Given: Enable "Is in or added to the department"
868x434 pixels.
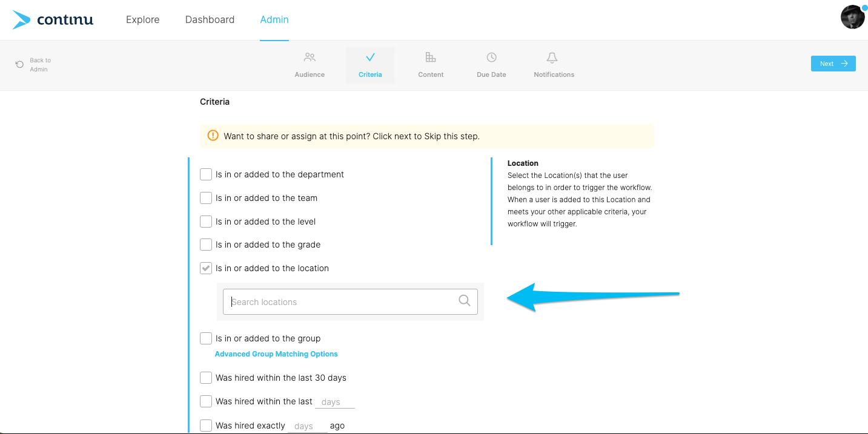Looking at the screenshot, I should tap(206, 174).
